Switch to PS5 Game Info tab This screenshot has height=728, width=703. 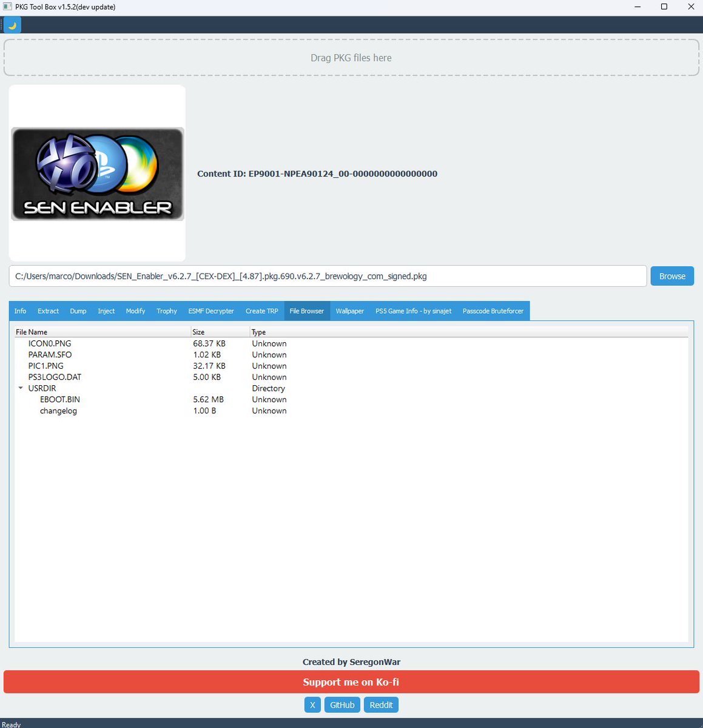pos(414,311)
